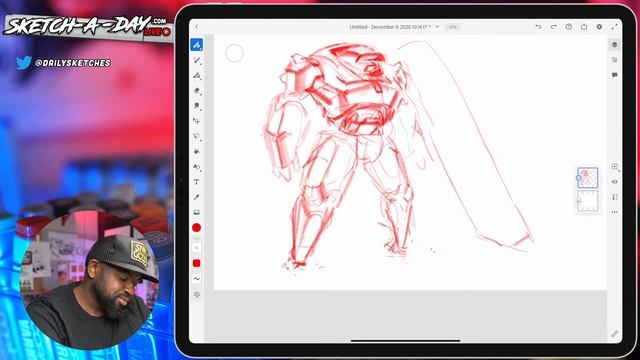Select the Eraser tool
Viewport: 640px width, 360px height.
coord(197,91)
